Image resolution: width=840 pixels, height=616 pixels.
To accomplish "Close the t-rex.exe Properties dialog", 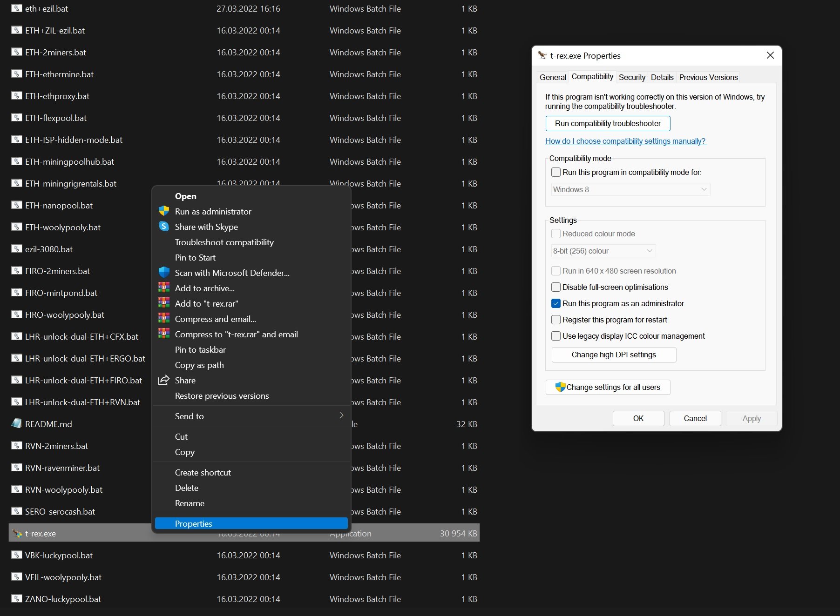I will pos(770,55).
